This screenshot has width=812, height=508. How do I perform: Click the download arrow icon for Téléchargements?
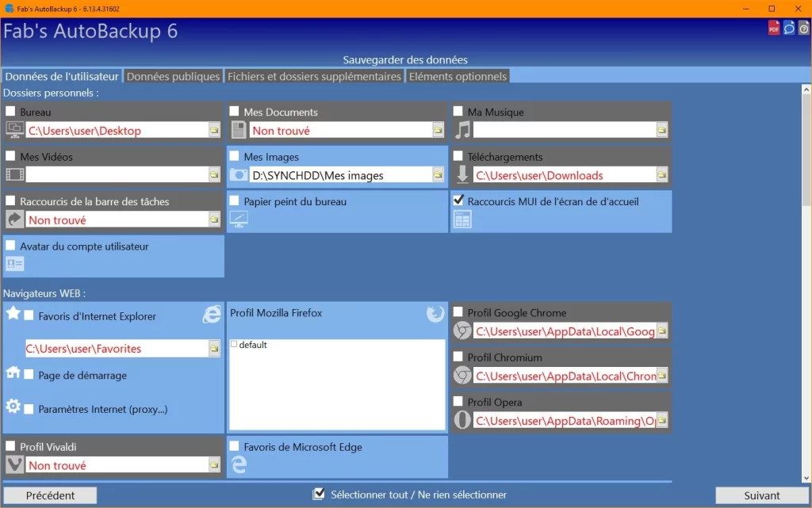pos(462,174)
